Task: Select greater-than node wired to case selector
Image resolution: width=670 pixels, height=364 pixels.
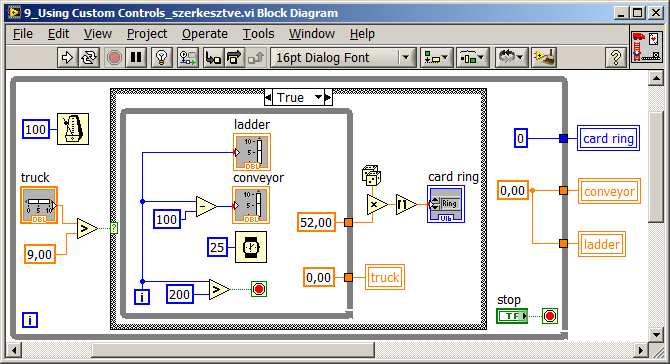Action: click(87, 229)
